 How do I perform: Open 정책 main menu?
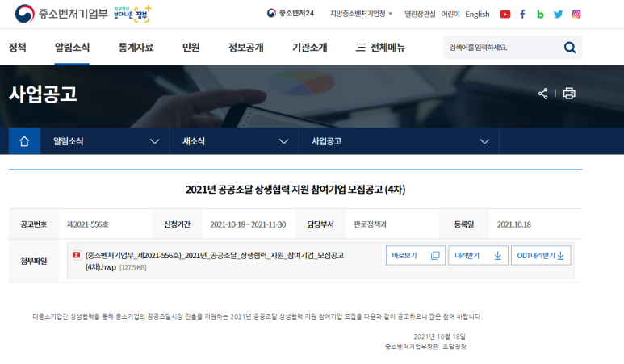[x=18, y=48]
